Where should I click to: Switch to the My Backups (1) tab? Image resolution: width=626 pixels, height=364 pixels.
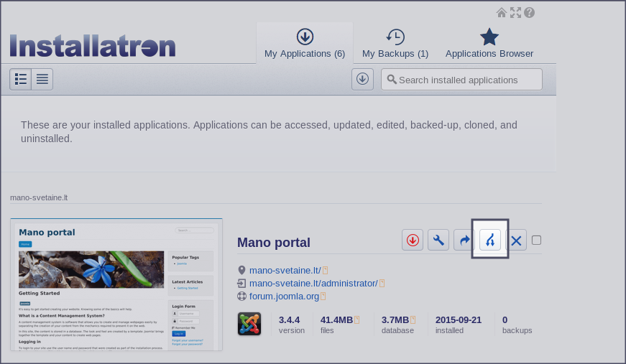pos(395,44)
